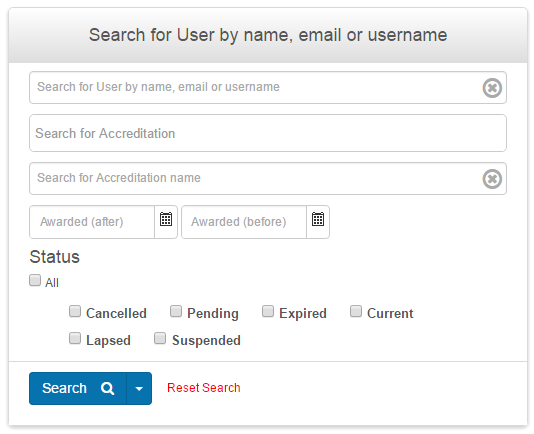Select the Current status checkbox
The image size is (534, 434).
(x=356, y=311)
